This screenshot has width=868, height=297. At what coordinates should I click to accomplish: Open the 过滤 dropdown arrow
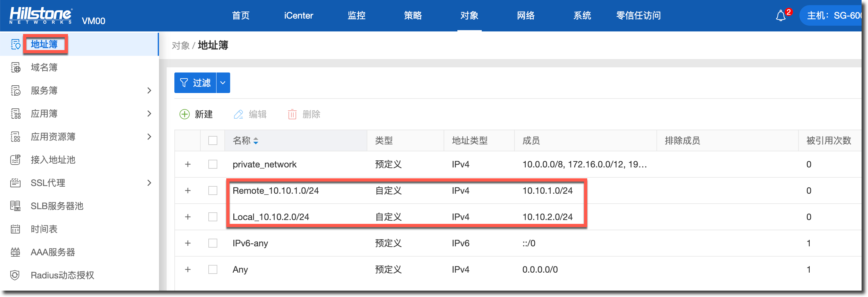(223, 83)
